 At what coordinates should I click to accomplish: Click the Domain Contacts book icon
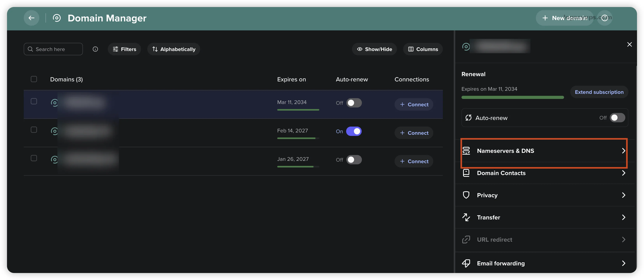click(466, 173)
